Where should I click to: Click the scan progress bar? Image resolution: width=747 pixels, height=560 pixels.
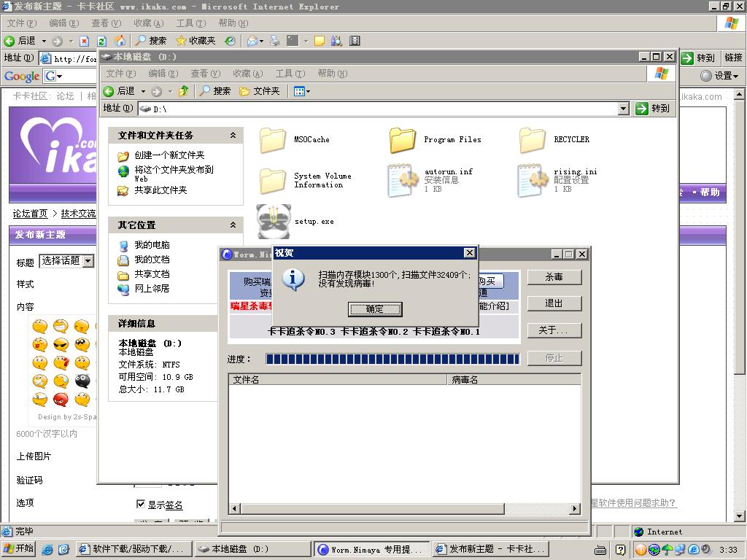tap(392, 359)
